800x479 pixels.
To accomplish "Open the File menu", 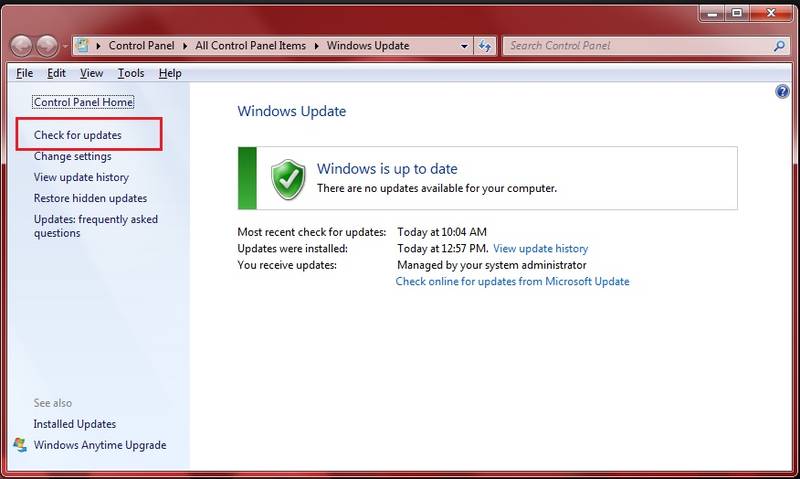I will pyautogui.click(x=24, y=73).
